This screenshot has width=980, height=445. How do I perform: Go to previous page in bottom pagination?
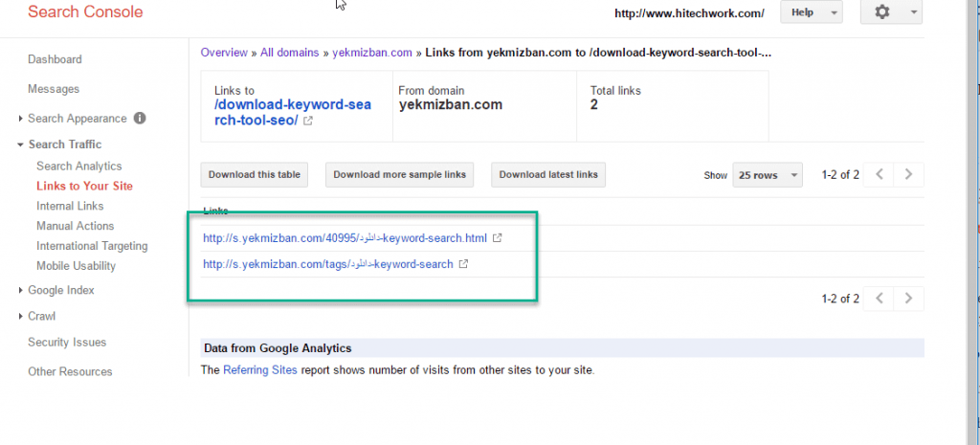tap(880, 299)
